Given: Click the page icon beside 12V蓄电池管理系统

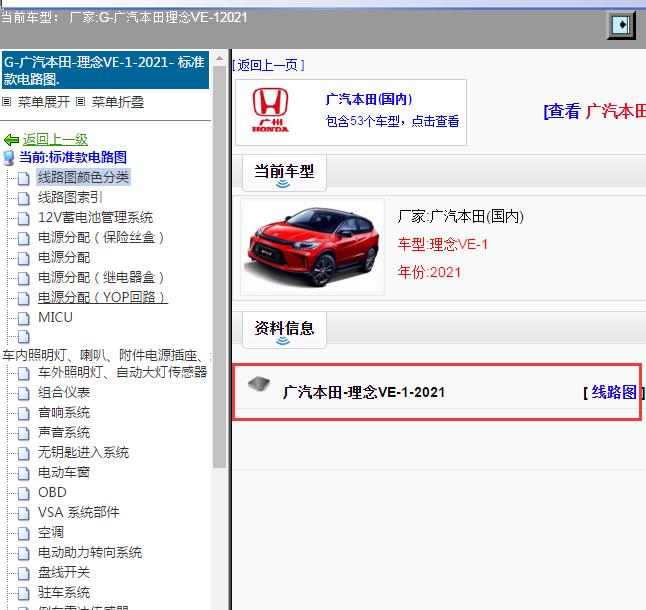Looking at the screenshot, I should pos(24,218).
